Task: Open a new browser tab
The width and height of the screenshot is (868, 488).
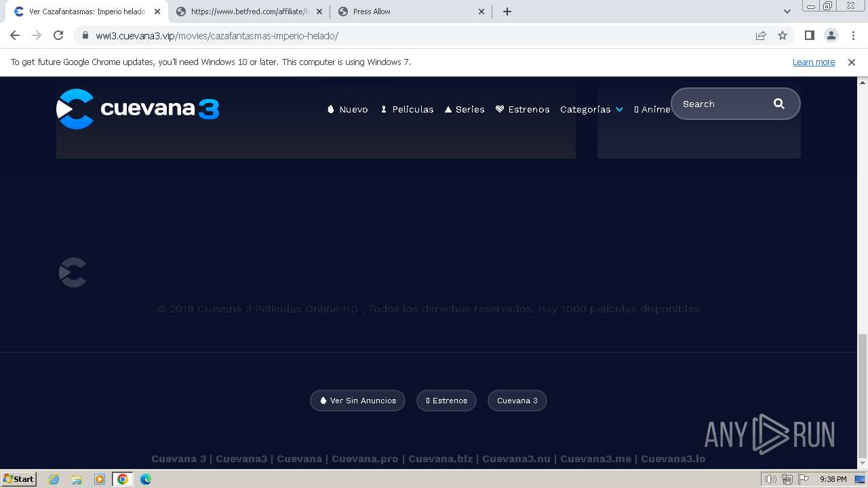Action: (507, 12)
